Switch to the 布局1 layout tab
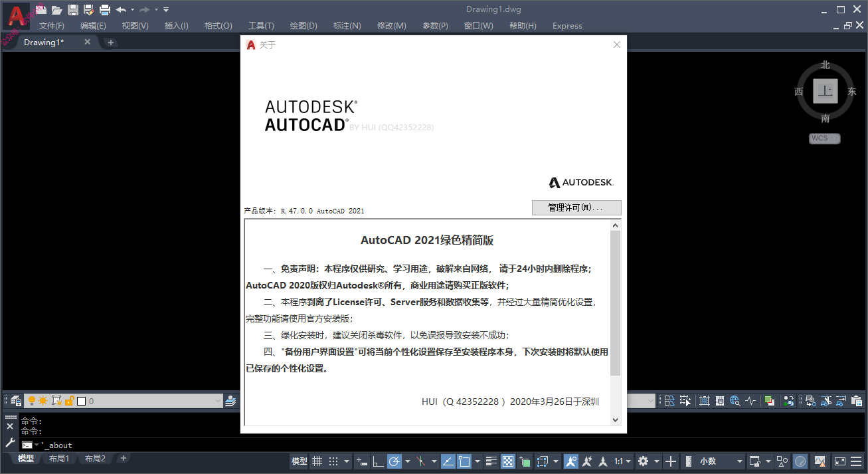This screenshot has height=474, width=868. [x=59, y=459]
